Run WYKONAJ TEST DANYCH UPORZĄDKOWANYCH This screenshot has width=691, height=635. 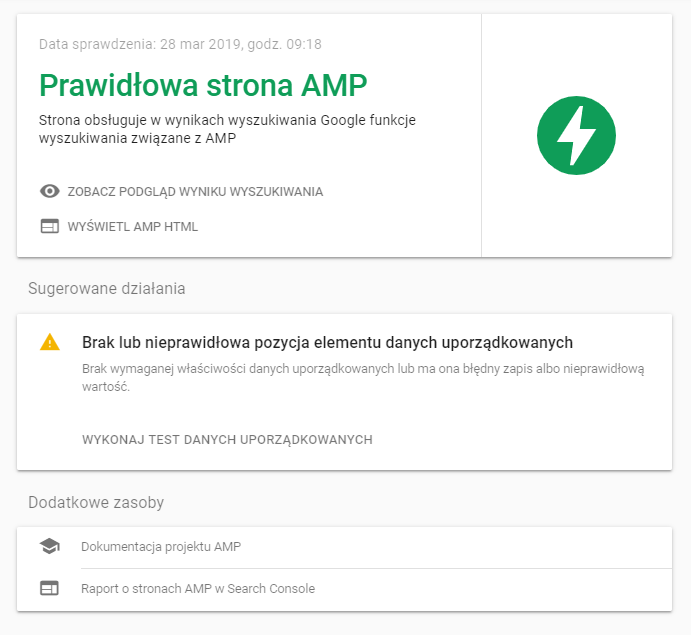(227, 439)
